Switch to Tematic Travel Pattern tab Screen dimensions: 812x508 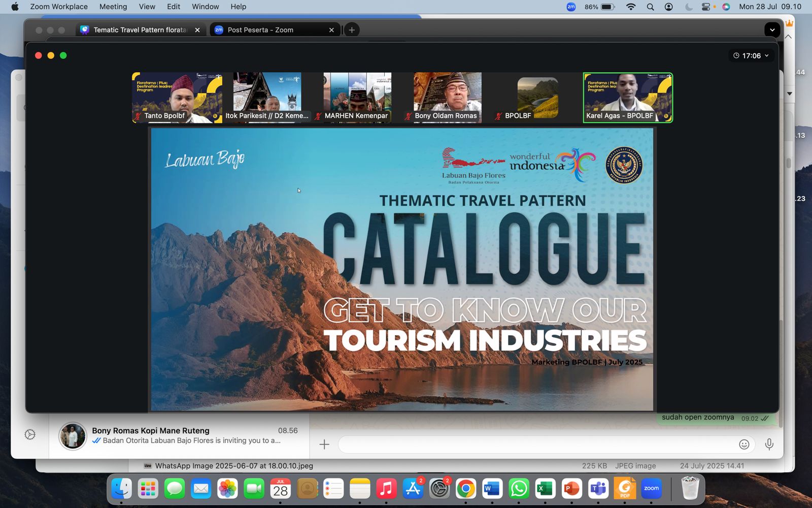pos(141,30)
